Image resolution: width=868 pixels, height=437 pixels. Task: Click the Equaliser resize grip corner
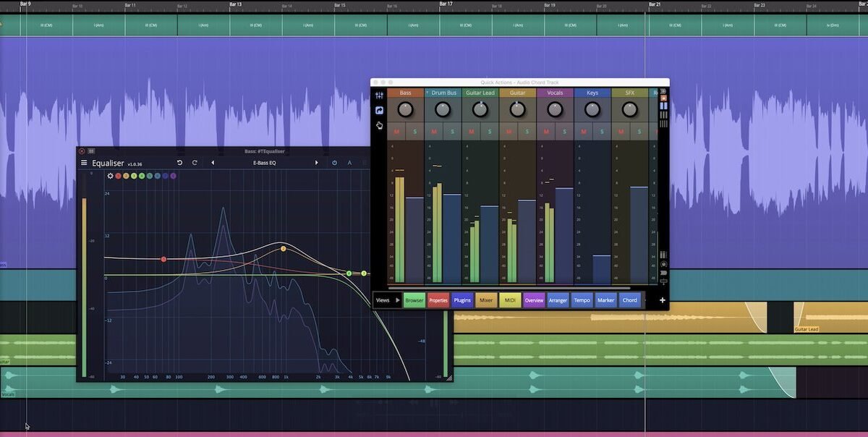[448, 378]
